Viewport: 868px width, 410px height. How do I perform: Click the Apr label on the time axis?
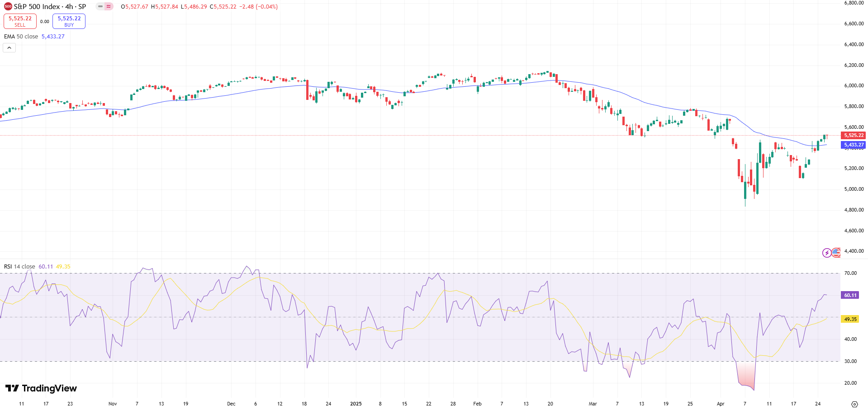[x=721, y=404]
